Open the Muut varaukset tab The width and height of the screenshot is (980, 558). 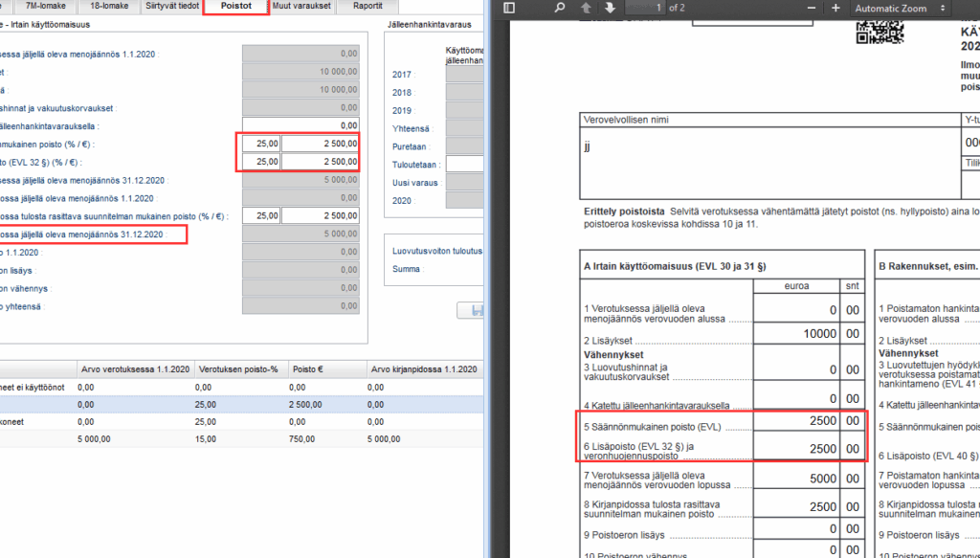click(x=301, y=7)
